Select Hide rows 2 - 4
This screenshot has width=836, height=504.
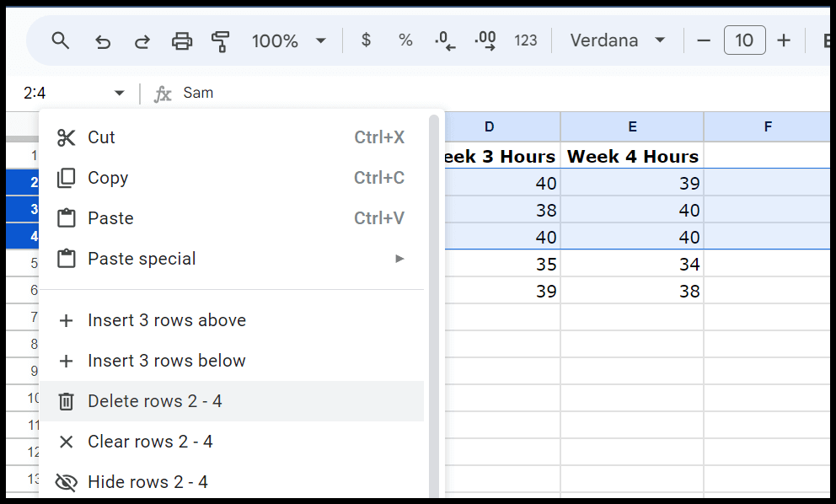point(147,482)
